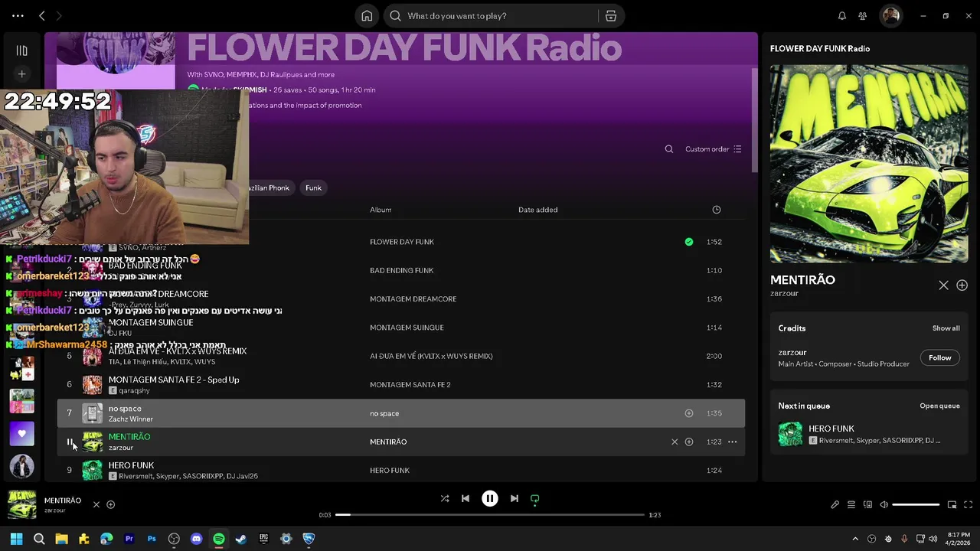Click Show all in Credits
Screen dimensions: 980x551
[x=946, y=328]
